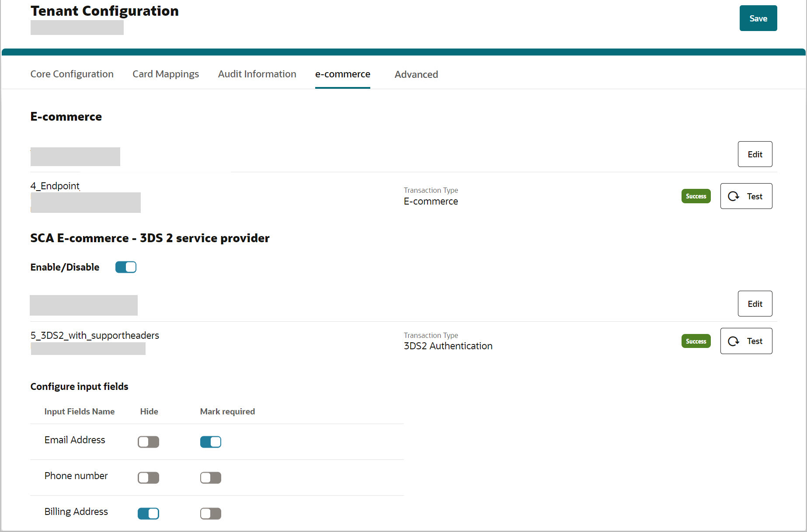Edit the E-commerce endpoint settings
This screenshot has height=532, width=807.
pos(755,154)
